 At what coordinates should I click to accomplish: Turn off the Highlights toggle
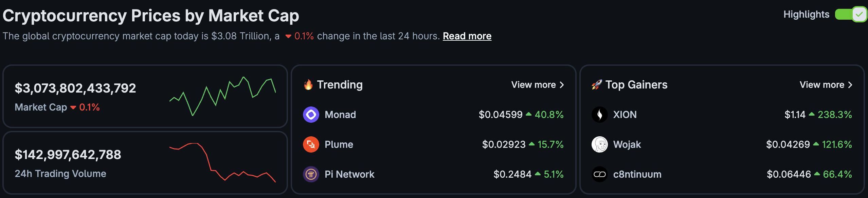[850, 15]
